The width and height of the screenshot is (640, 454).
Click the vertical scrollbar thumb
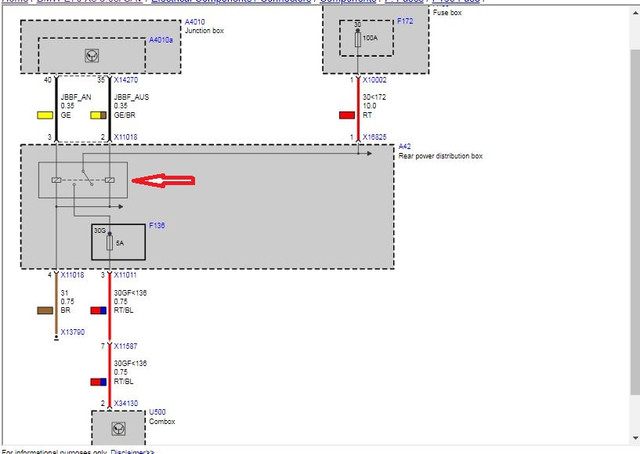[x=636, y=220]
